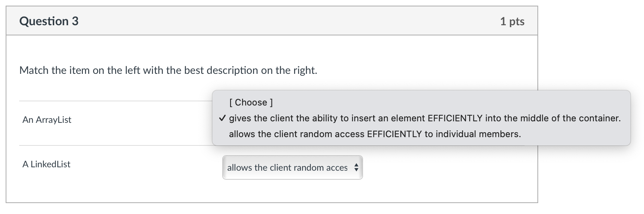Screen dimensions: 644x214
Task: Click the word "EFFICIENTLY" in the random access option
Action: pos(394,134)
